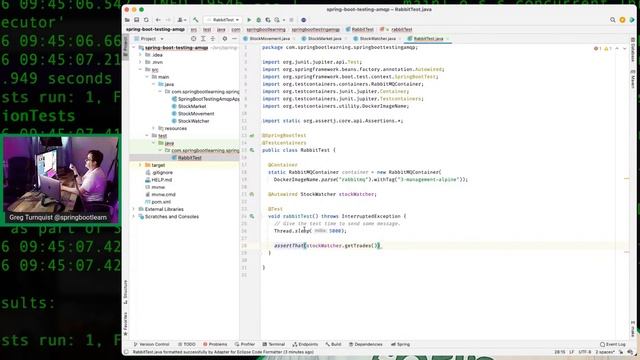Collapse the src folder
640x360 pixels.
click(141, 70)
